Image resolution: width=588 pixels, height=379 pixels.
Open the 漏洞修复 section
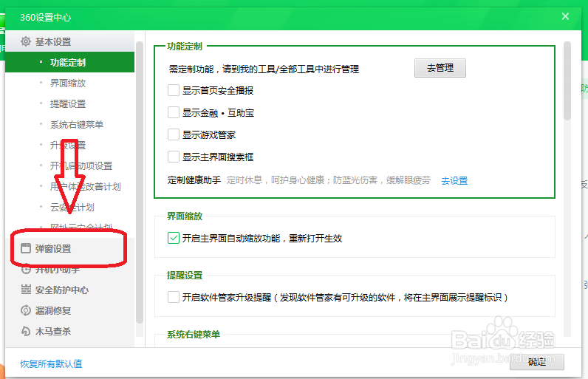pyautogui.click(x=69, y=310)
